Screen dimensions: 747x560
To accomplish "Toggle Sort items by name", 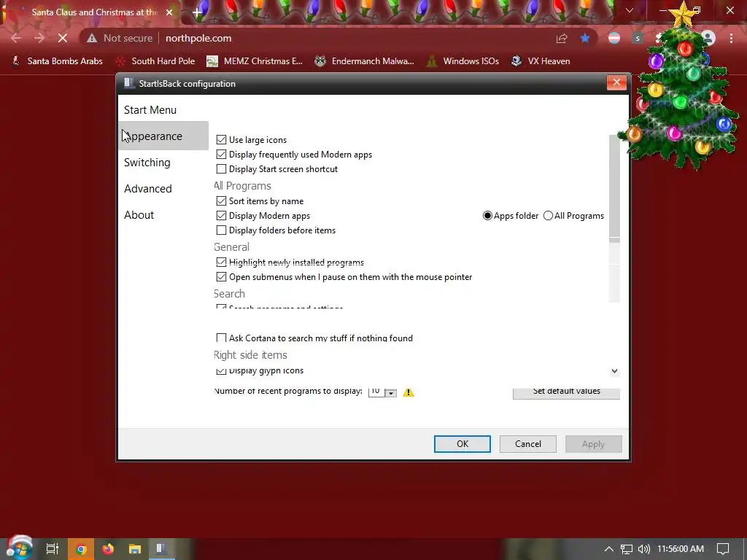I will pyautogui.click(x=221, y=201).
